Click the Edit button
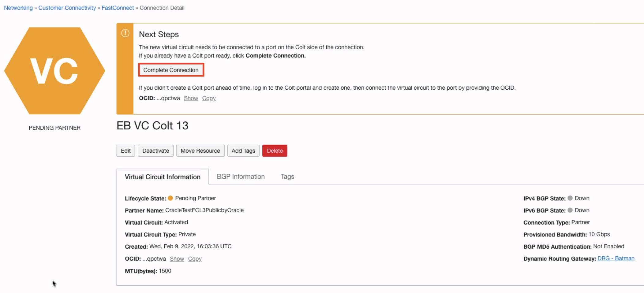Screen dimensions: 644x293 point(125,150)
